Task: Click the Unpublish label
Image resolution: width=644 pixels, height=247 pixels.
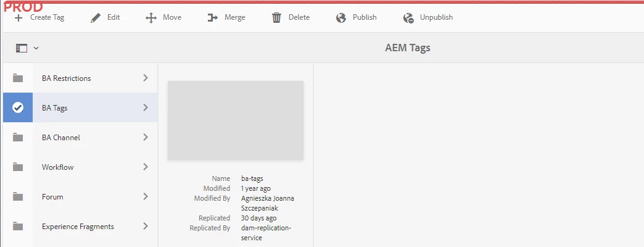Action: pos(436,17)
